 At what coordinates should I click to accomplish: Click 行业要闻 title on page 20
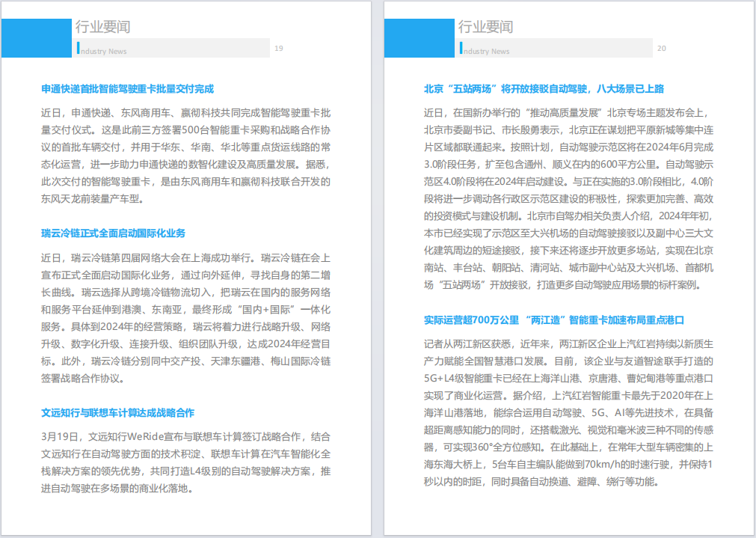coord(485,27)
